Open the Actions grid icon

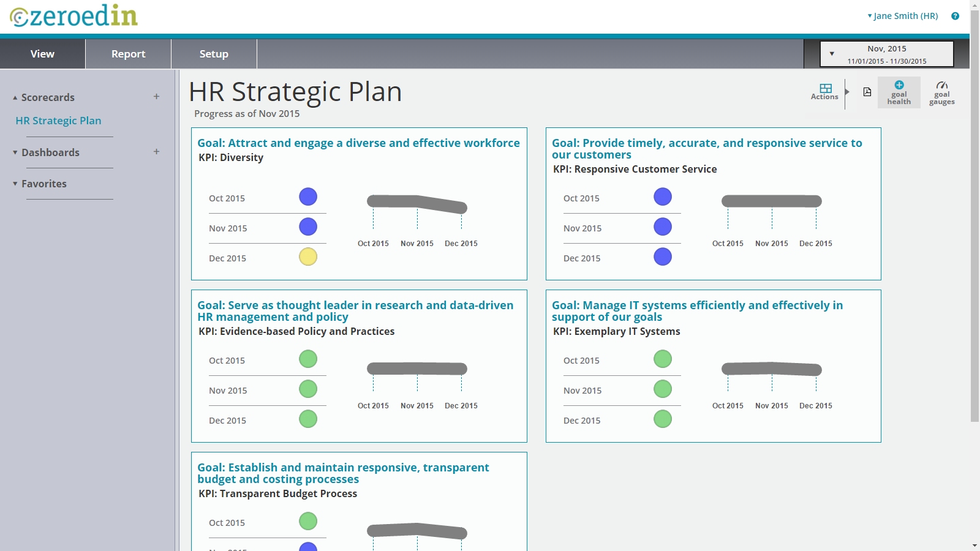click(825, 92)
